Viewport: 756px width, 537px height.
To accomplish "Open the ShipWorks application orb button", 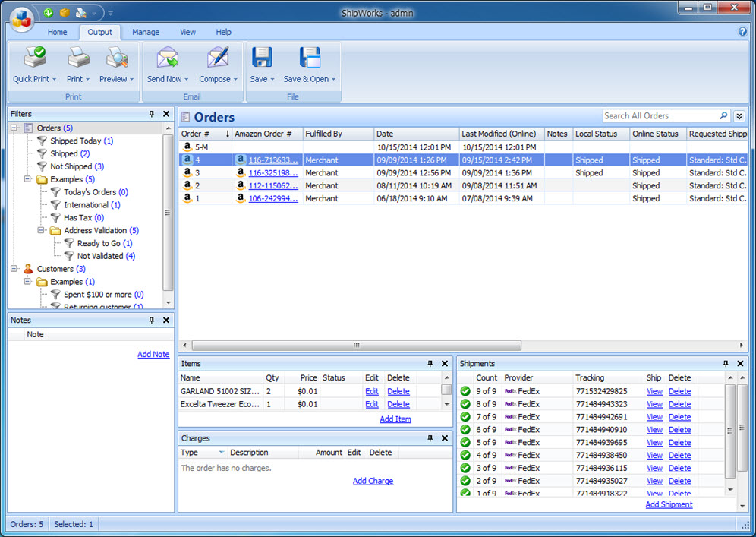I will click(21, 18).
